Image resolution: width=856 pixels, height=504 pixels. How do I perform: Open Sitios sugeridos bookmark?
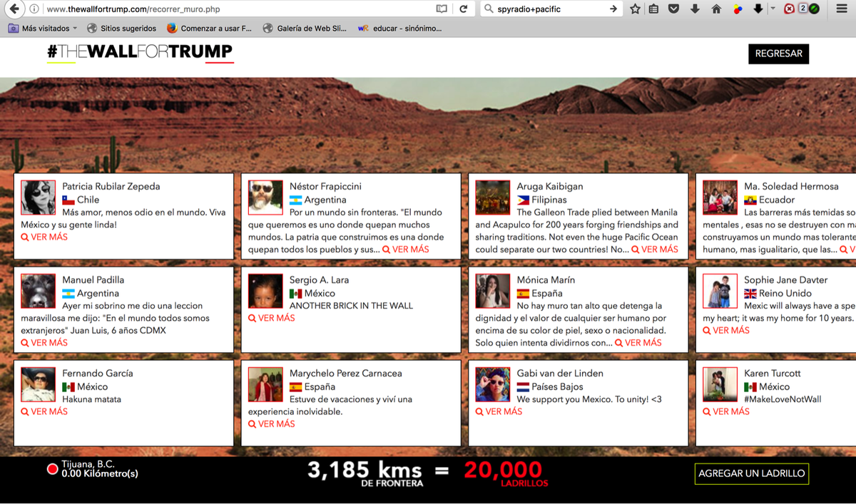[121, 29]
